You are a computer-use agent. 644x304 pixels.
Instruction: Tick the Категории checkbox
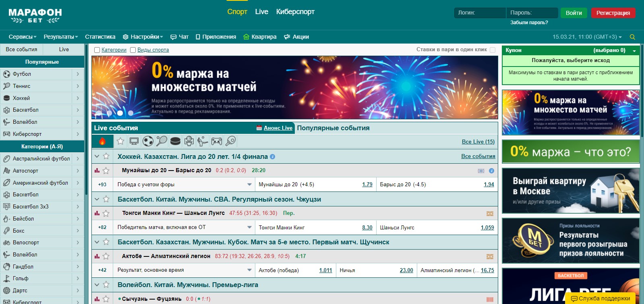[97, 50]
